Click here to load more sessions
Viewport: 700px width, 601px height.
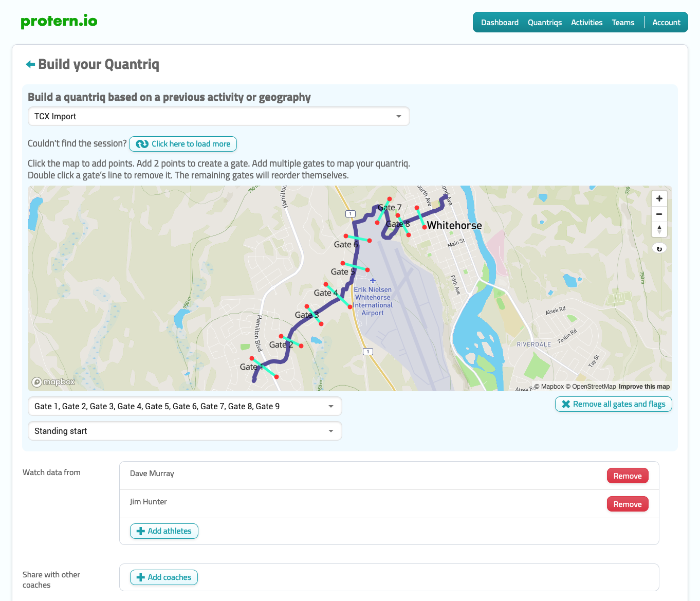[183, 144]
